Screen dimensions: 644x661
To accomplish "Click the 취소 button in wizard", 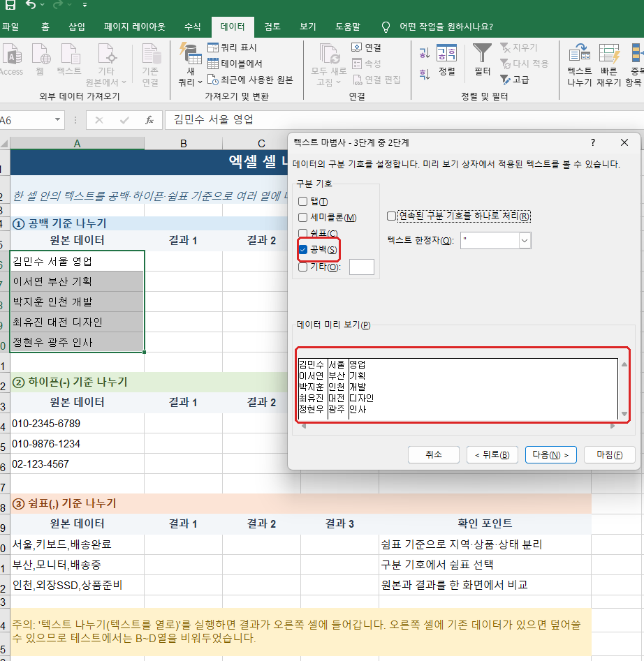I will pos(434,454).
